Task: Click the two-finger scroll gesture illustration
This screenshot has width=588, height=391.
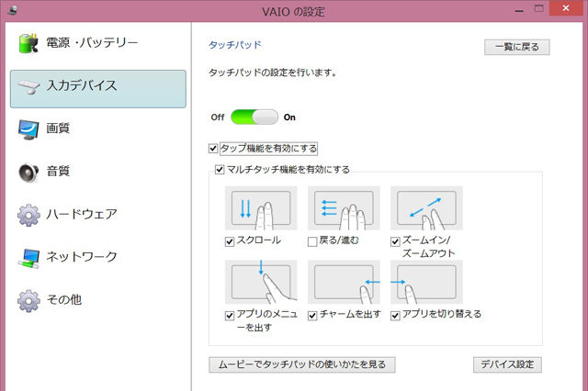Action: click(261, 208)
